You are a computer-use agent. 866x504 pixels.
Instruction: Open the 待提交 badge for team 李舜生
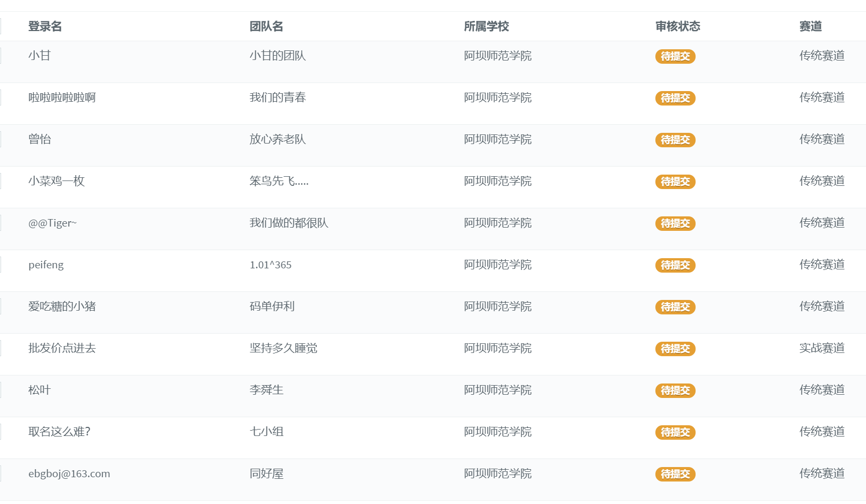point(675,390)
